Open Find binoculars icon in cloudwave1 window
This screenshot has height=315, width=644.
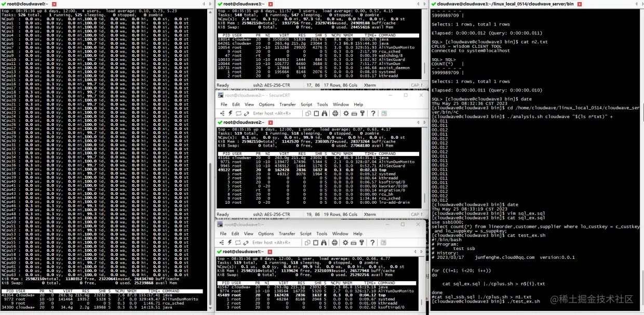pyautogui.click(x=324, y=243)
